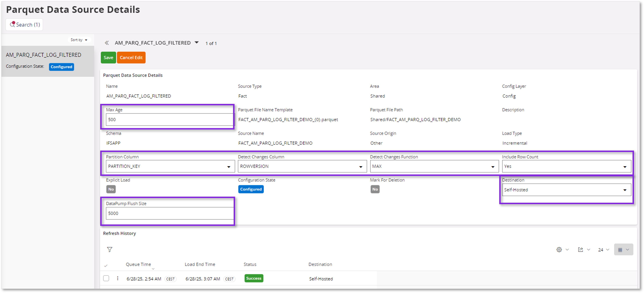Viewport: 644px width, 293px height.
Task: Click the export icon in Refresh History
Action: coord(580,250)
